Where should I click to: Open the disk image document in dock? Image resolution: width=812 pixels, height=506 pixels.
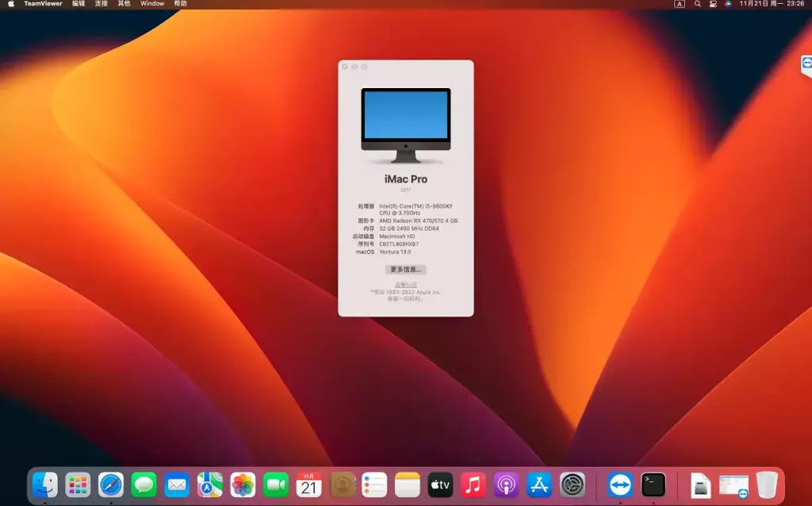pos(701,485)
